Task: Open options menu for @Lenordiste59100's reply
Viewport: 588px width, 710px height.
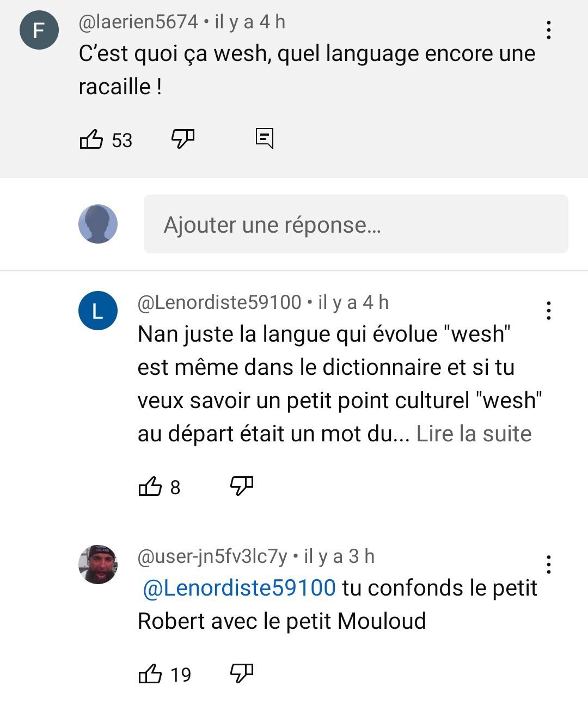Action: (549, 311)
